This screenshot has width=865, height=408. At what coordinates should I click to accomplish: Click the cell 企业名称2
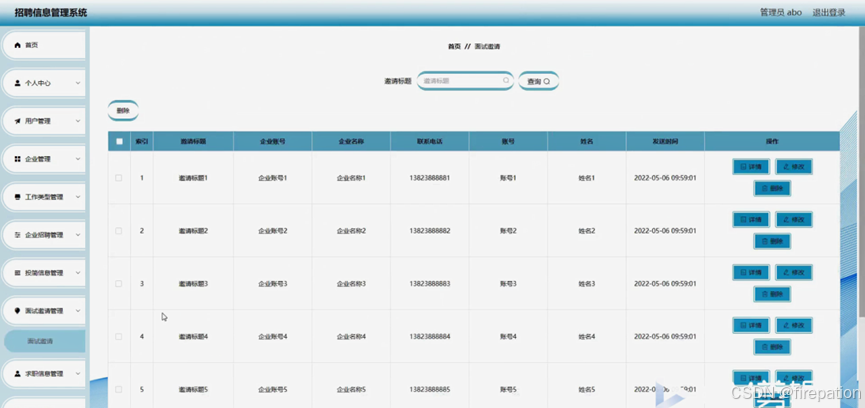(351, 230)
